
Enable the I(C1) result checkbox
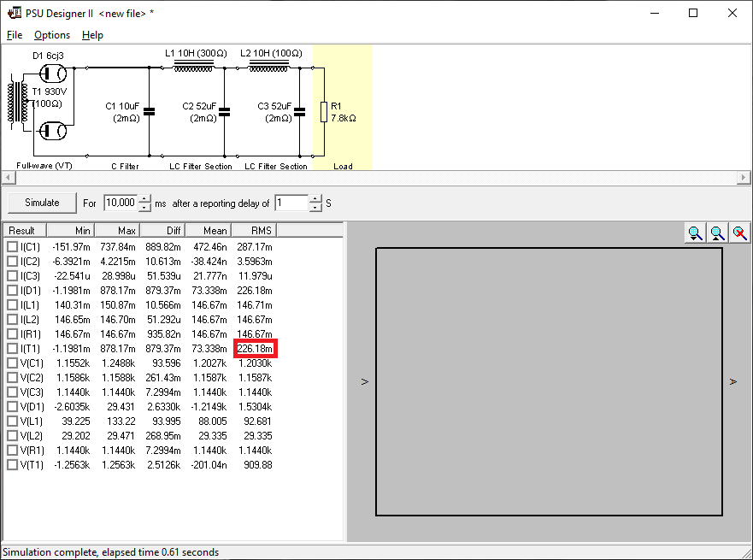coord(13,247)
